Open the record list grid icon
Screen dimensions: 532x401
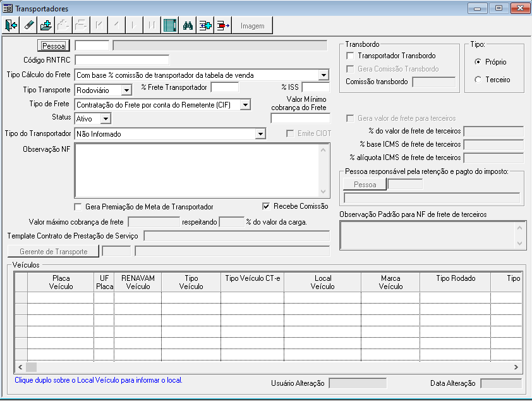(169, 25)
